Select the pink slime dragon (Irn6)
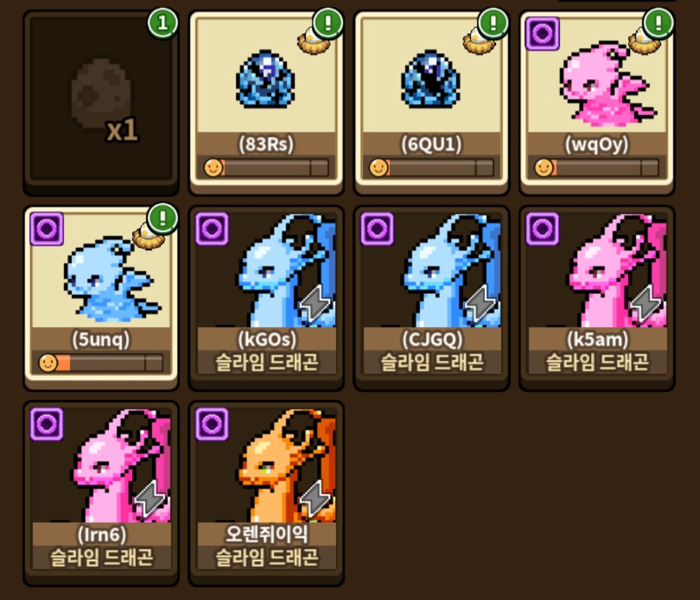This screenshot has width=700, height=600. click(101, 493)
